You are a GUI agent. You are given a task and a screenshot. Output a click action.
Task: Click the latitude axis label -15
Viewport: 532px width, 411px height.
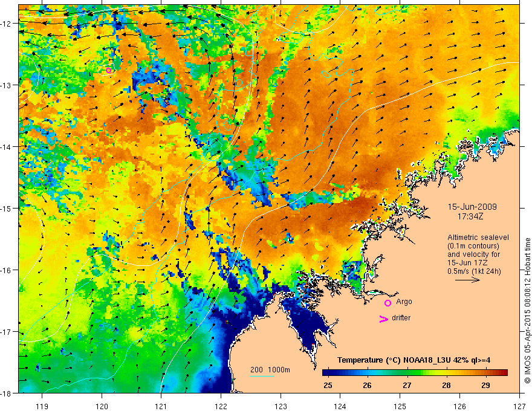pos(6,208)
